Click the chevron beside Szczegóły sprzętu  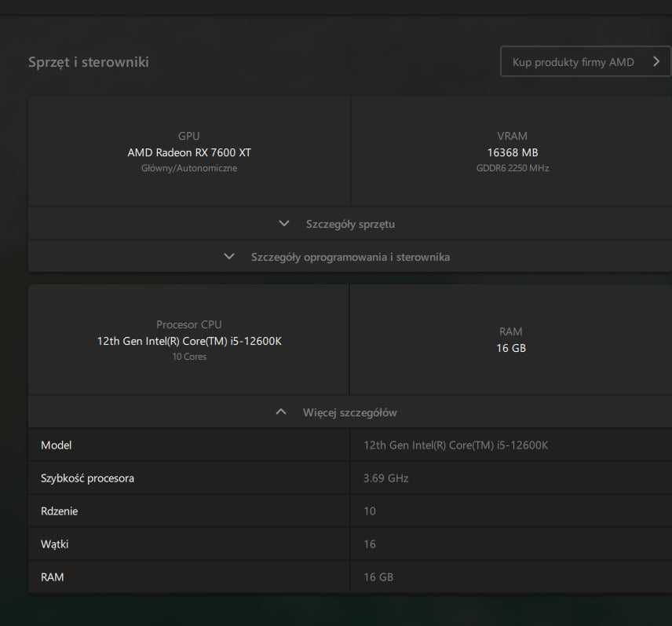pos(283,223)
